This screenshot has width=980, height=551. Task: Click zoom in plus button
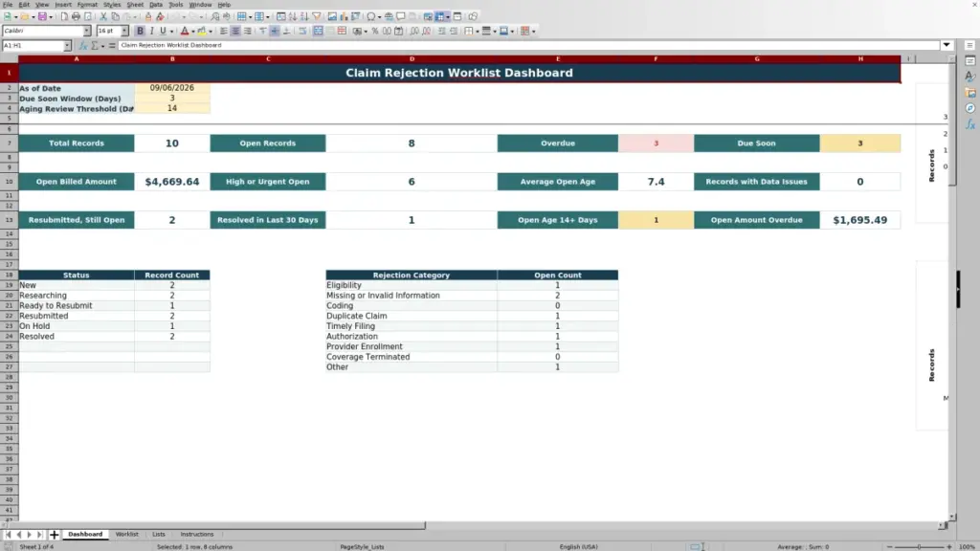[x=948, y=547]
